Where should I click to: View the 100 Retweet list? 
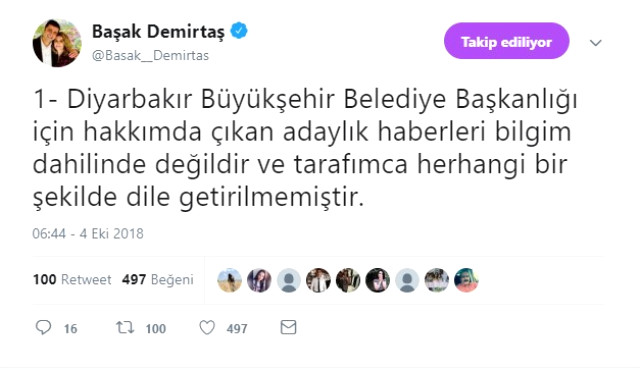point(72,280)
